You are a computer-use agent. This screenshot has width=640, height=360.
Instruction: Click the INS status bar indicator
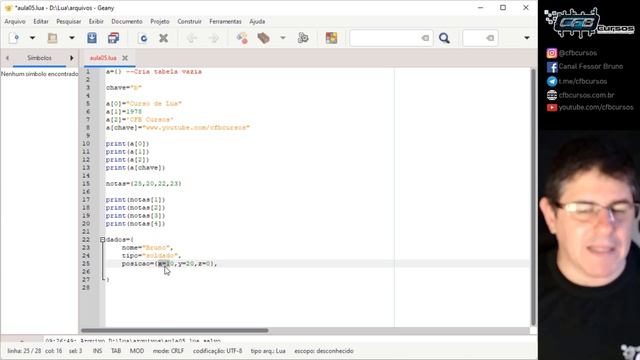pyautogui.click(x=97, y=351)
